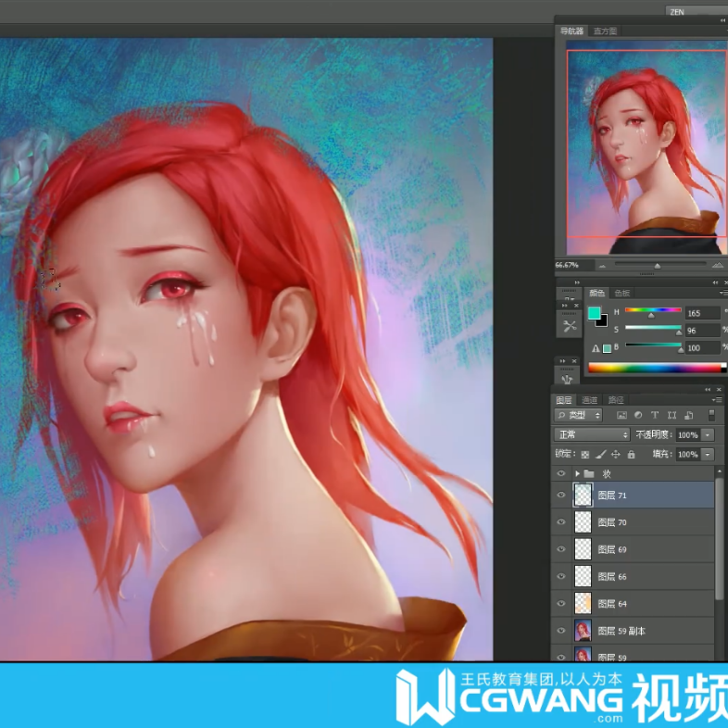Filter layers by type T icon
Image resolution: width=728 pixels, height=728 pixels.
tap(655, 415)
